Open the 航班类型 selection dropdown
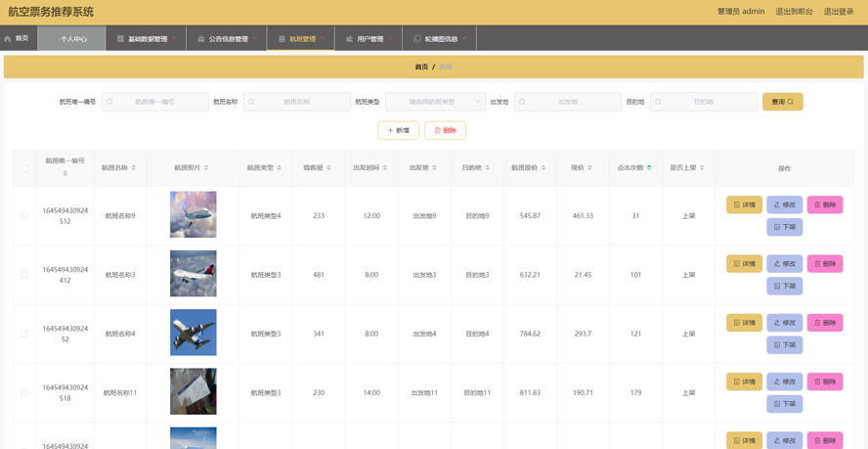The image size is (868, 449). pyautogui.click(x=435, y=102)
